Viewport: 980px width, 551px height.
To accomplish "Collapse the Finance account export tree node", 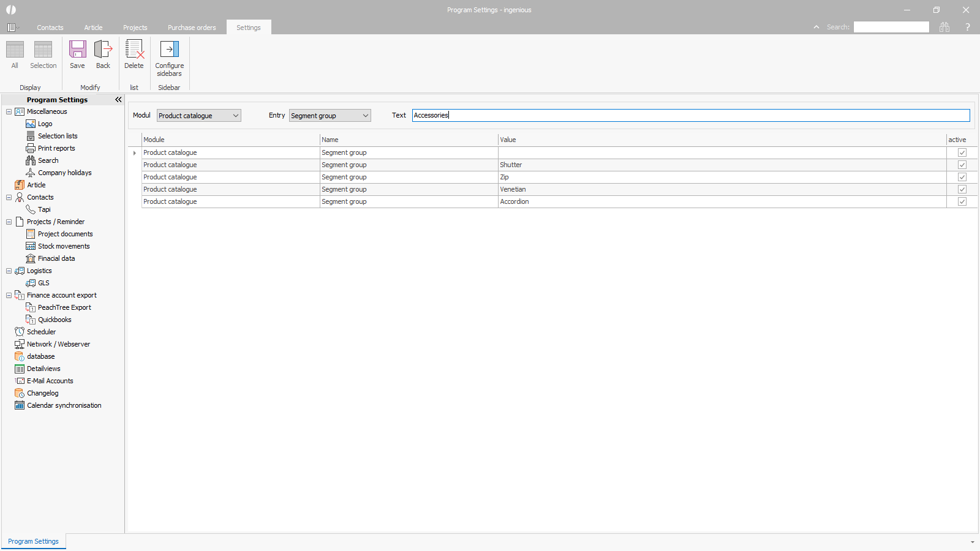I will 9,295.
